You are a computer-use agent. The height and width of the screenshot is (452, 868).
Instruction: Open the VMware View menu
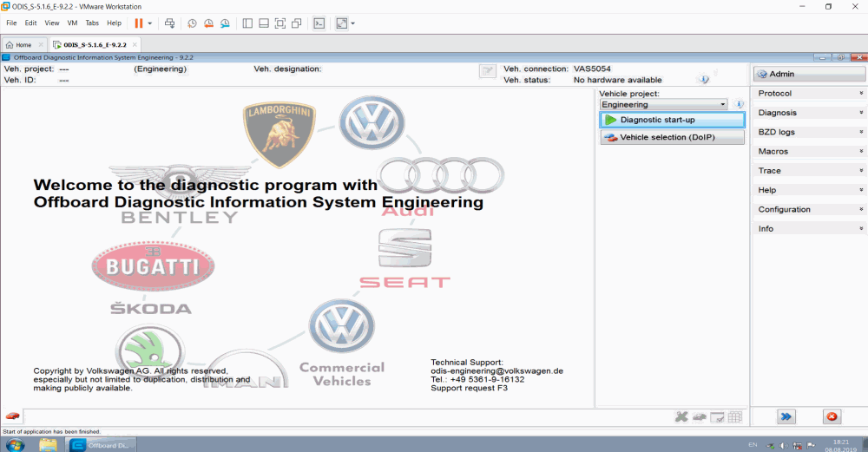point(52,23)
